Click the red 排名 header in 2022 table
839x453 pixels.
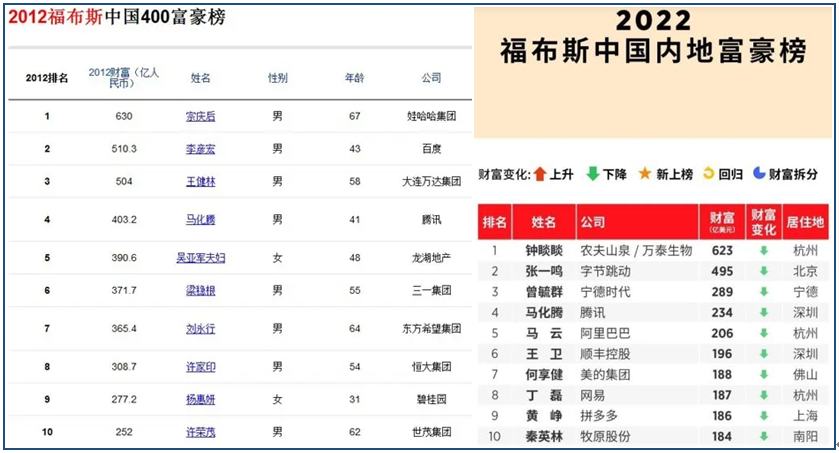pyautogui.click(x=494, y=221)
